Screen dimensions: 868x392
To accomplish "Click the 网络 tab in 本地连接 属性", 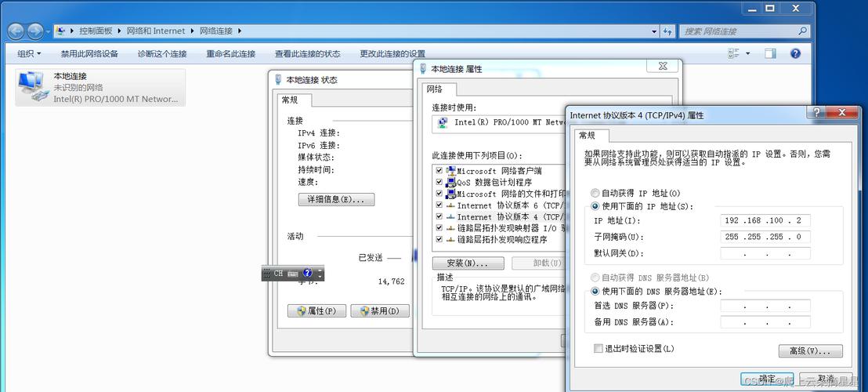I will (x=440, y=89).
